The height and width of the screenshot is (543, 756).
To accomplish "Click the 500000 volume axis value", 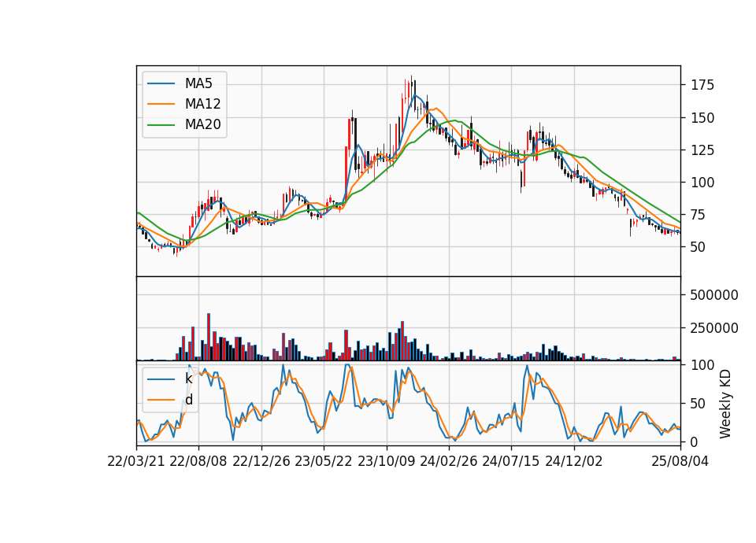I will [714, 295].
